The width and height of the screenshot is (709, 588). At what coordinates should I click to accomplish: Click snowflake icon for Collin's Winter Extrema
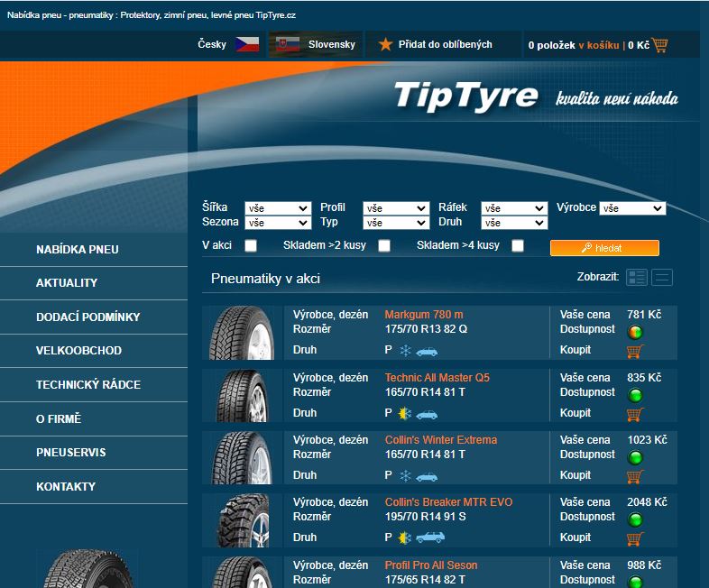[406, 475]
